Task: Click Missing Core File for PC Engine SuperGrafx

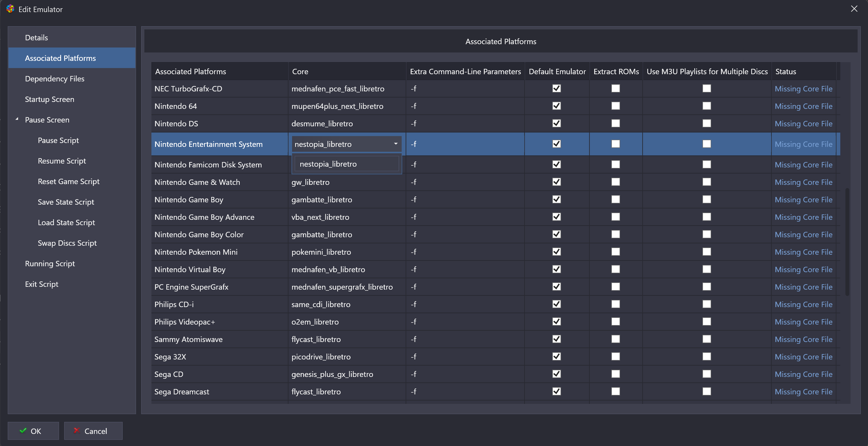Action: 803,287
